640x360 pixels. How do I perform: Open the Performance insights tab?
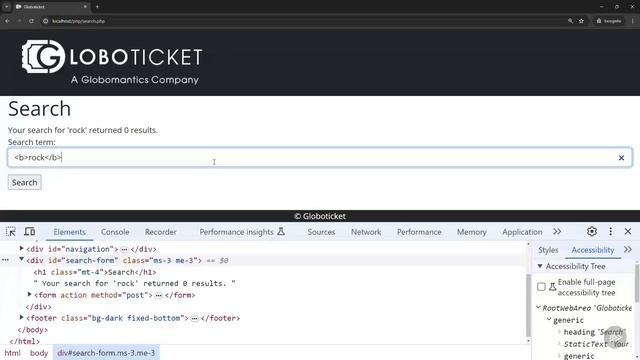click(x=242, y=232)
